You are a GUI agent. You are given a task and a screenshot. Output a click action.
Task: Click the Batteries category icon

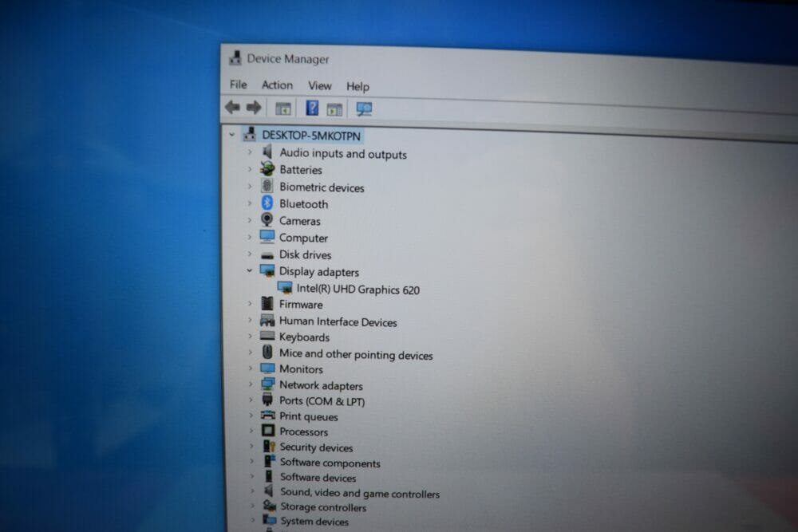pos(267,168)
